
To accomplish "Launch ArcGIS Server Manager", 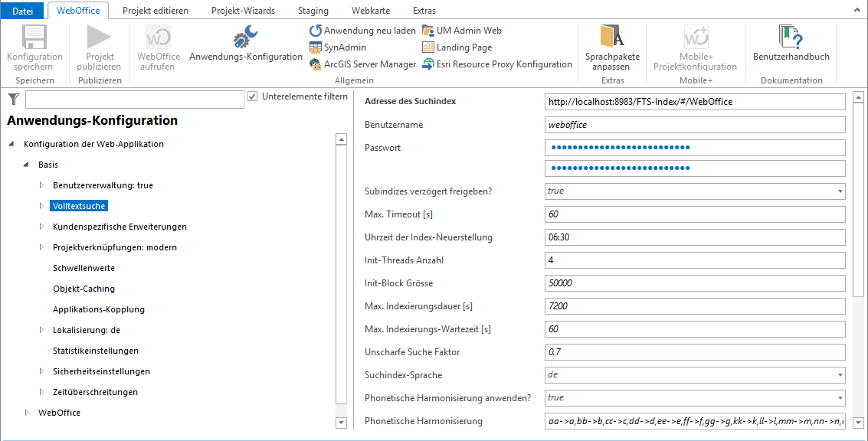I will [x=316, y=64].
